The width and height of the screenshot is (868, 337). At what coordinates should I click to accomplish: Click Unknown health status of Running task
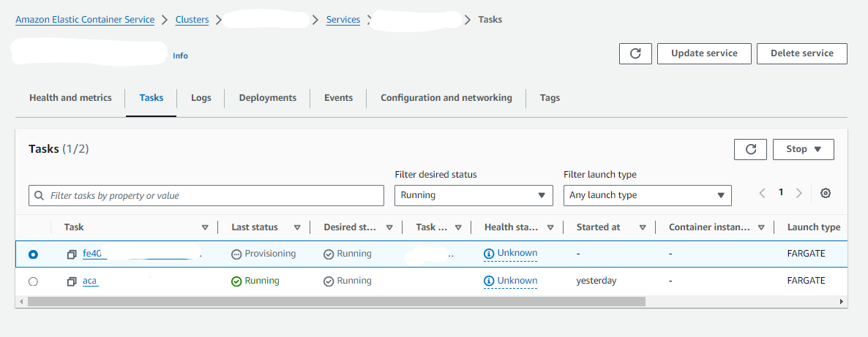tap(517, 281)
